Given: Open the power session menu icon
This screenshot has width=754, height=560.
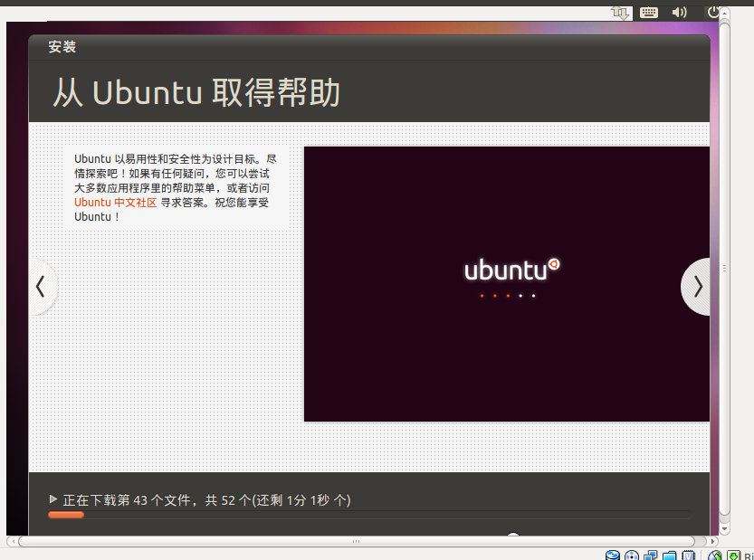Looking at the screenshot, I should [x=713, y=12].
